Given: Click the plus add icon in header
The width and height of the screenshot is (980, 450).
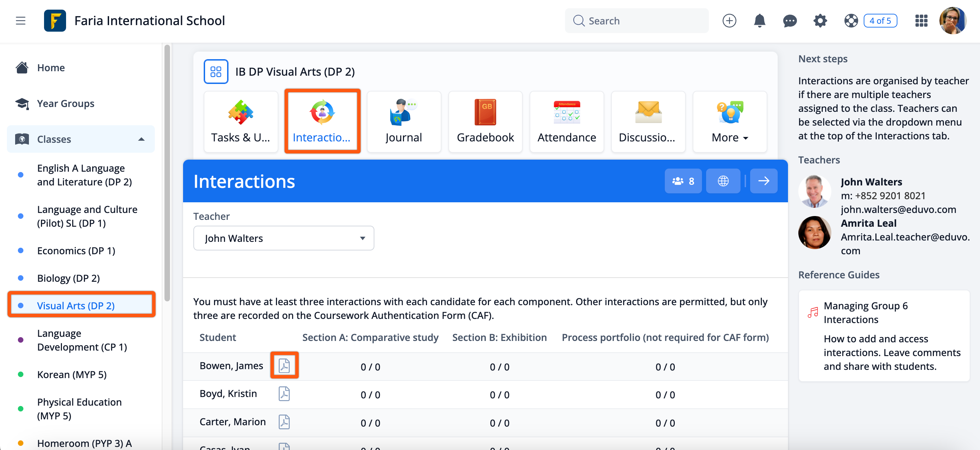Looking at the screenshot, I should [x=729, y=21].
